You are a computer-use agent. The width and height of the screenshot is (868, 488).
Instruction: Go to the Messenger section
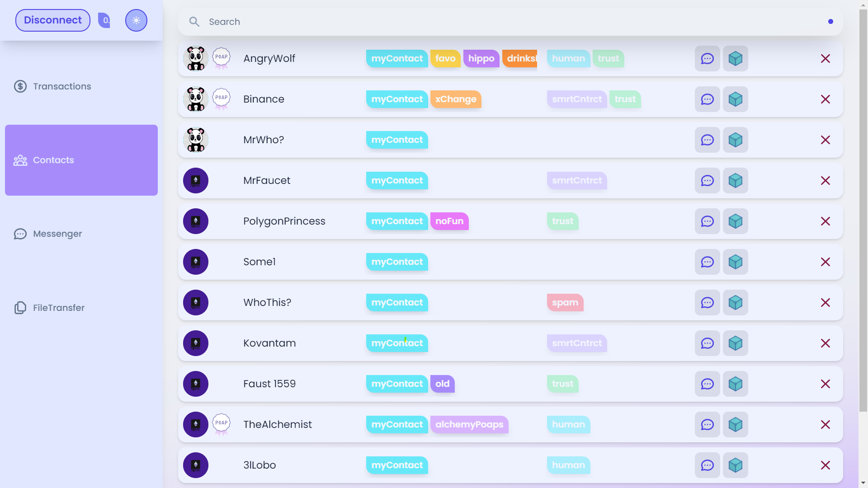tap(57, 234)
